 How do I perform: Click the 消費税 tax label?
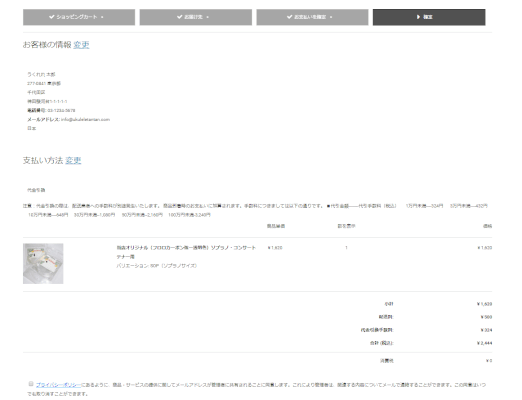coord(387,361)
